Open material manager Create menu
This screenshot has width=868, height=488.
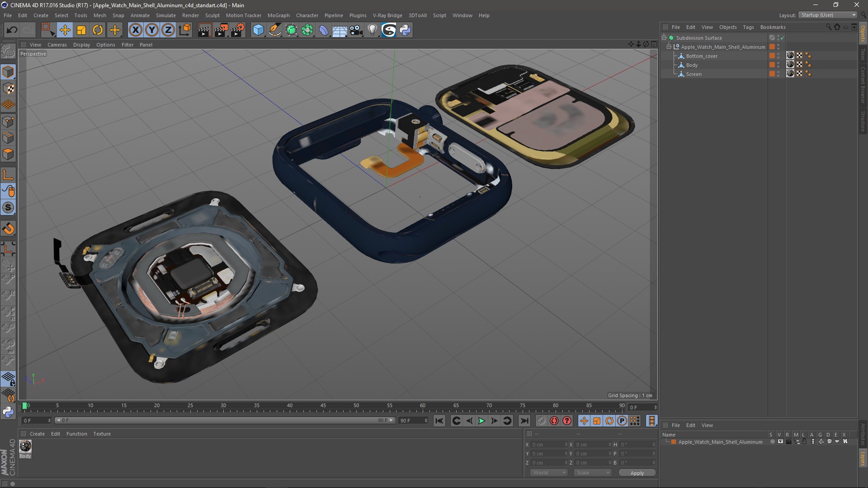coord(37,434)
